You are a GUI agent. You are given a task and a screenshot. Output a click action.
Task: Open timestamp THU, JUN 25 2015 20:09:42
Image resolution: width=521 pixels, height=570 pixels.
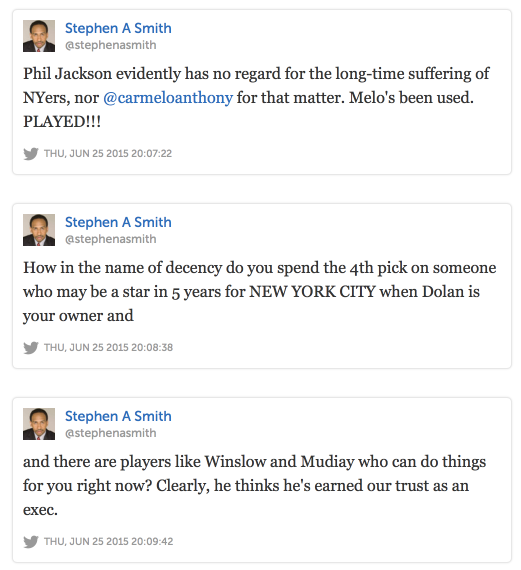click(108, 542)
